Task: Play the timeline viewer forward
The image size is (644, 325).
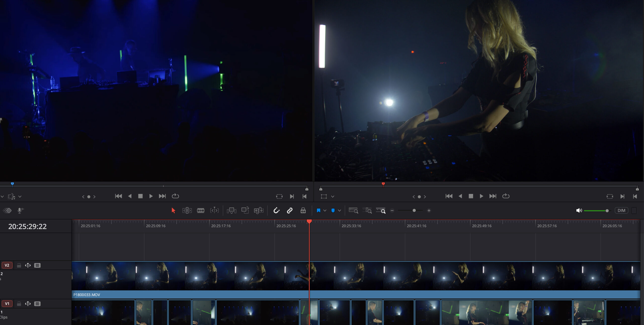Action: tap(481, 196)
